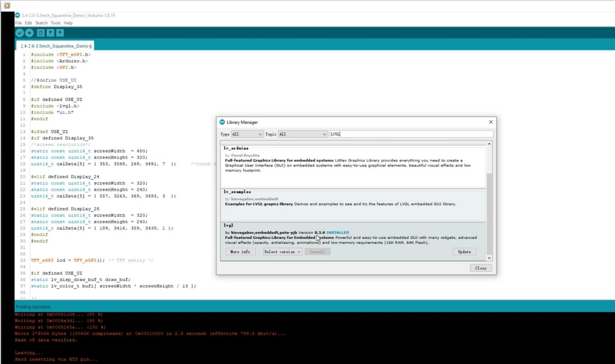
Task: Click code line '#elif defined Display_28'
Action: pyautogui.click(x=65, y=209)
